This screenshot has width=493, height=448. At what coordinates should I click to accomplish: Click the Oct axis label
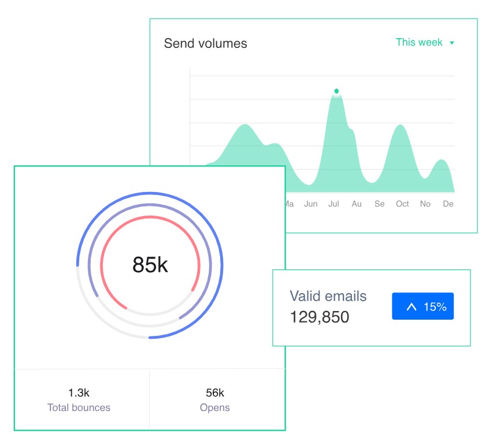[x=402, y=204]
